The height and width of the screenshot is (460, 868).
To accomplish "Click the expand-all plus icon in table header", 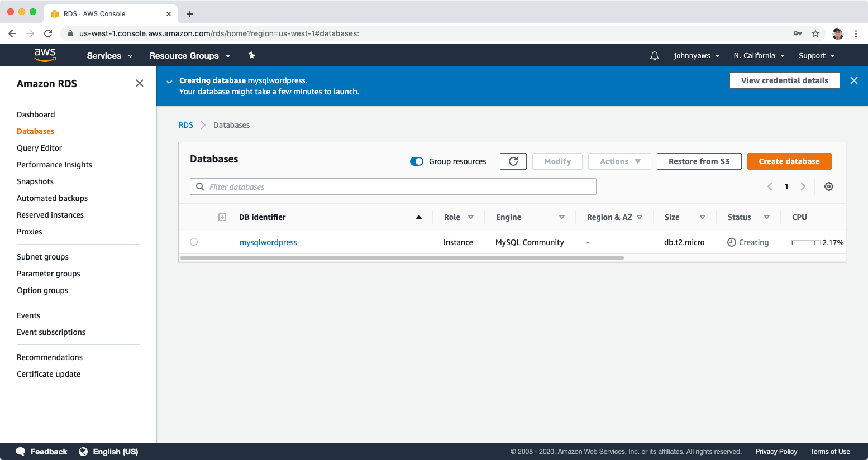I will point(222,217).
